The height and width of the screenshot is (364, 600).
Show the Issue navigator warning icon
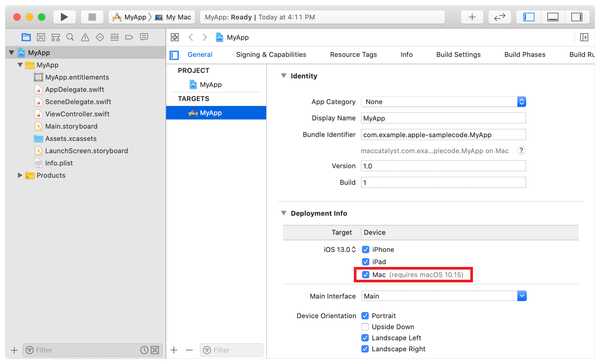pyautogui.click(x=85, y=38)
